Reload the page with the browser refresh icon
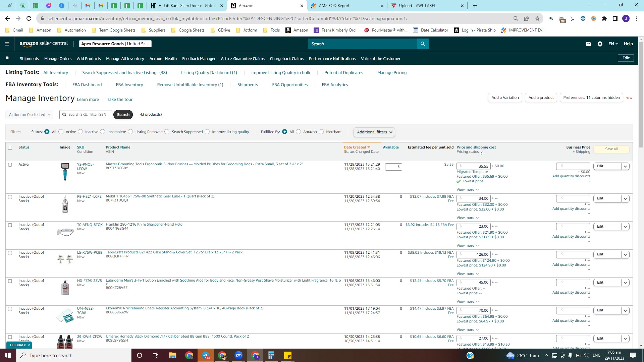Viewport: 644px width, 362px height. coord(29,18)
